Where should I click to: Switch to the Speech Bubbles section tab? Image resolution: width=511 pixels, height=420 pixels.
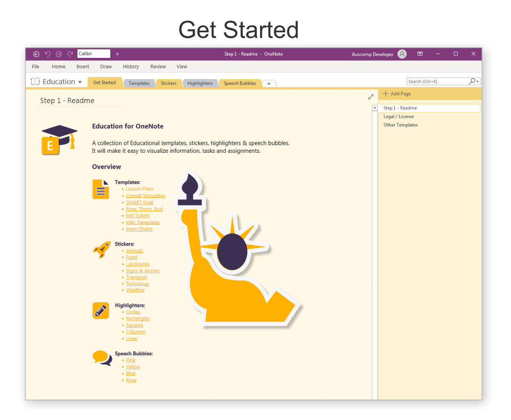click(x=240, y=83)
